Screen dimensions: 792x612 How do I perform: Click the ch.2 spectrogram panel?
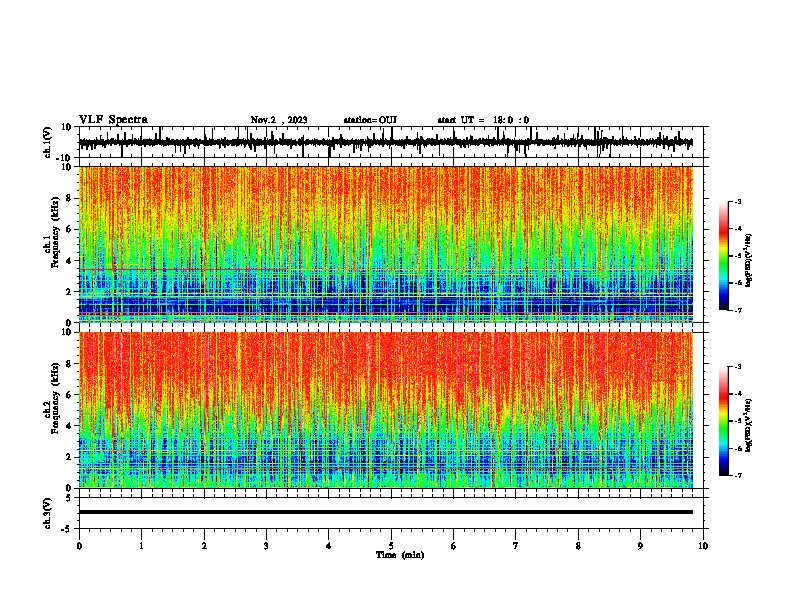point(386,410)
